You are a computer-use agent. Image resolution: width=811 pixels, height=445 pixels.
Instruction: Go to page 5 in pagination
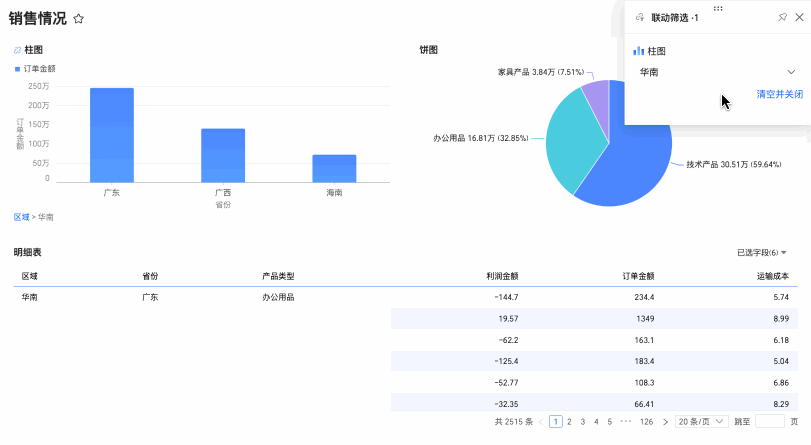tap(609, 422)
